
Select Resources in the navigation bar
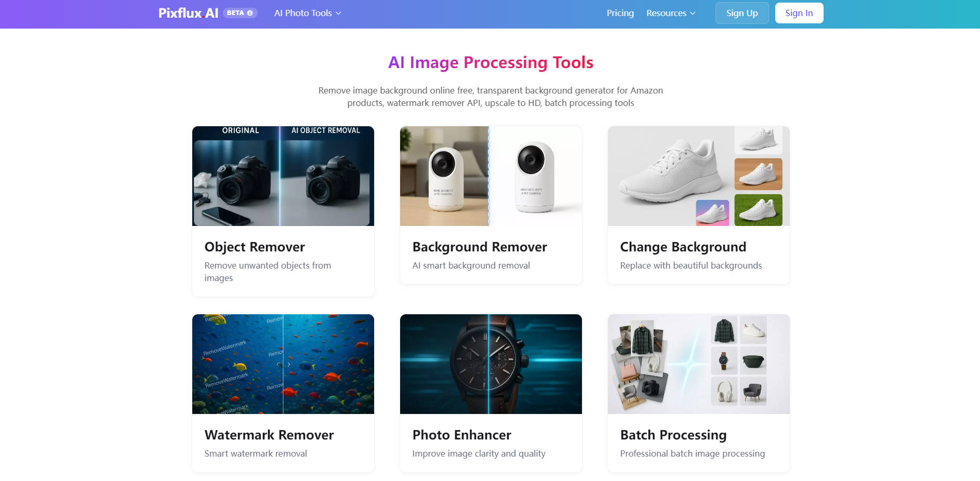[666, 13]
